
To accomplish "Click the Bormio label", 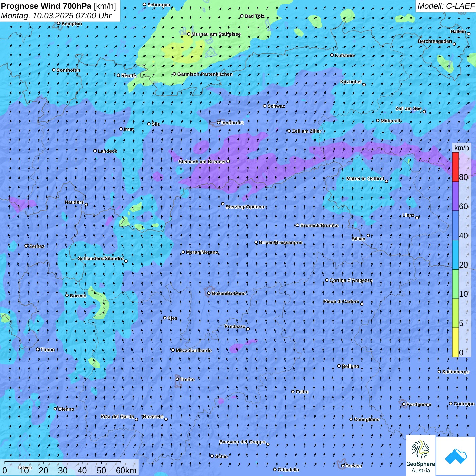I will pos(78,296).
